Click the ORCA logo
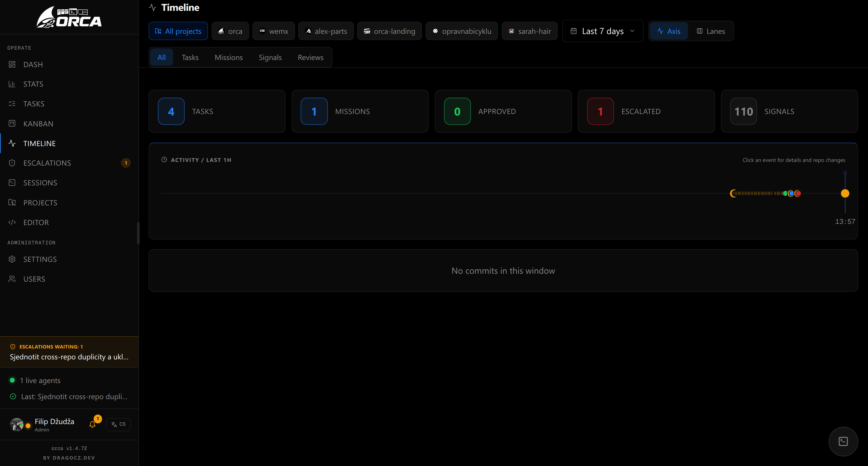The height and width of the screenshot is (466, 868). coord(69,17)
